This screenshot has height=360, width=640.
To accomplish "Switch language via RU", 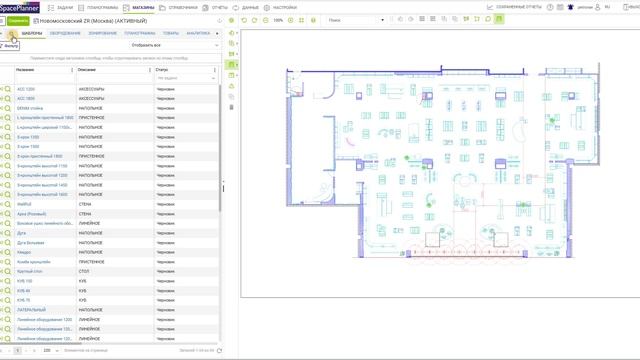I will click(607, 7).
